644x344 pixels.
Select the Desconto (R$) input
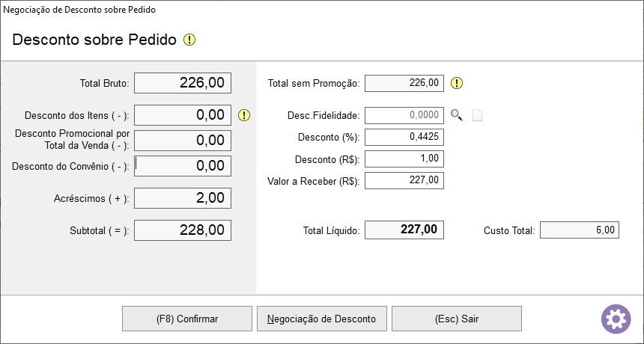click(404, 159)
